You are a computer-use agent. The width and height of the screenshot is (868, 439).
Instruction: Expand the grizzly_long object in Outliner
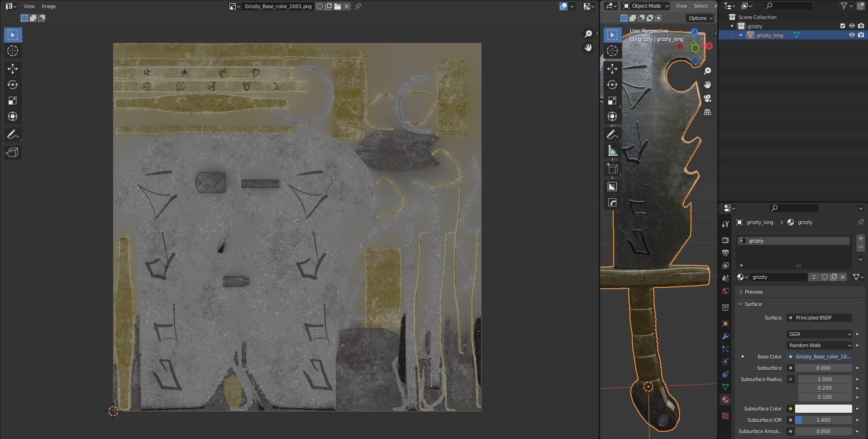click(741, 35)
